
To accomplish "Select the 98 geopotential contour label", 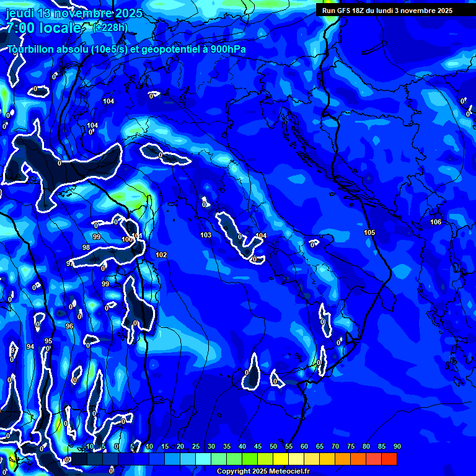I will (86, 247).
